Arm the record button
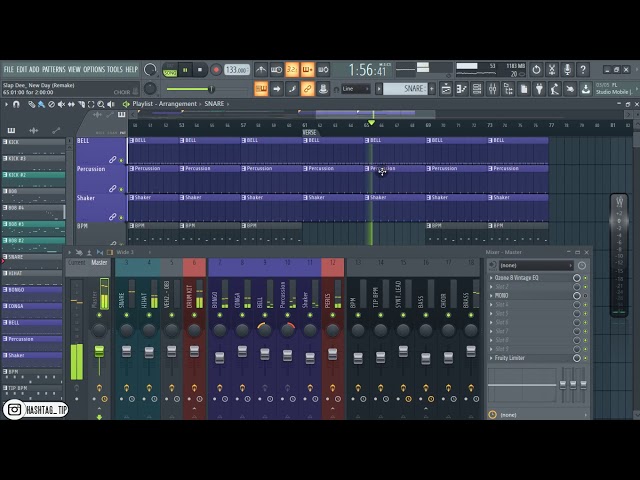Viewport: 640px width, 480px height. (x=216, y=70)
